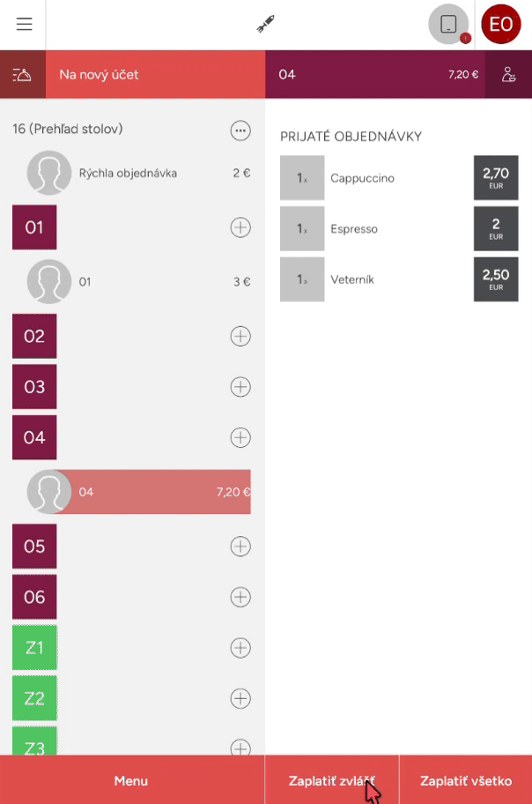Click the serving dish icon

pos(22,75)
